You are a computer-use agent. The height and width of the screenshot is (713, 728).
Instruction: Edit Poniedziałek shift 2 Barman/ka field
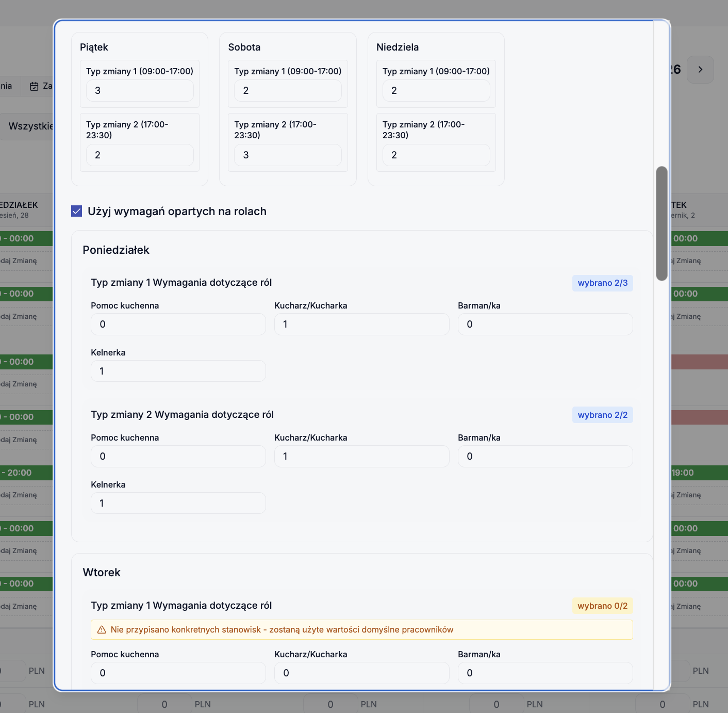coord(545,456)
